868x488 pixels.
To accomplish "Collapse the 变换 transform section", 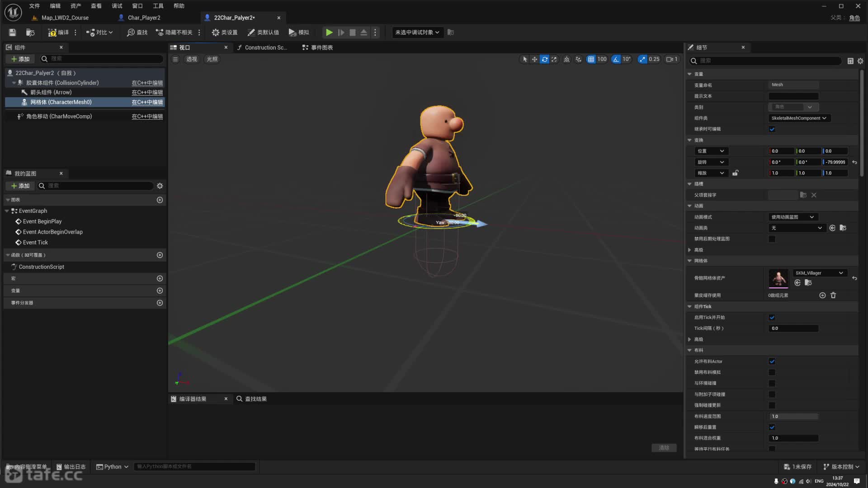I will (689, 140).
